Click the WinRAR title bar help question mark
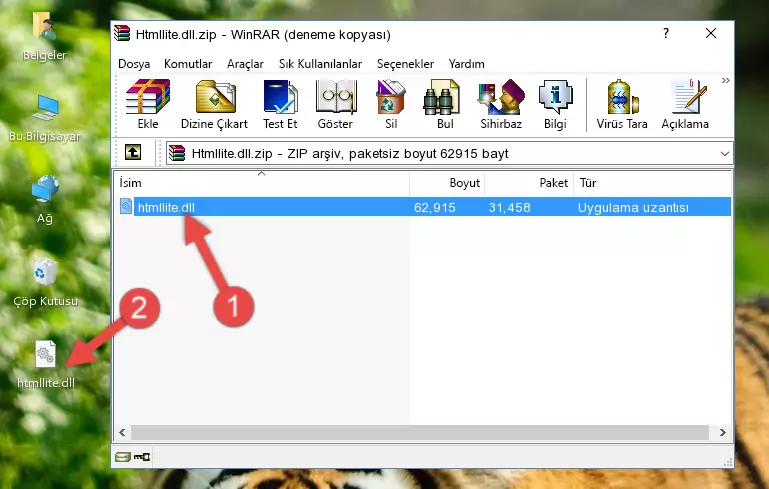 point(666,33)
